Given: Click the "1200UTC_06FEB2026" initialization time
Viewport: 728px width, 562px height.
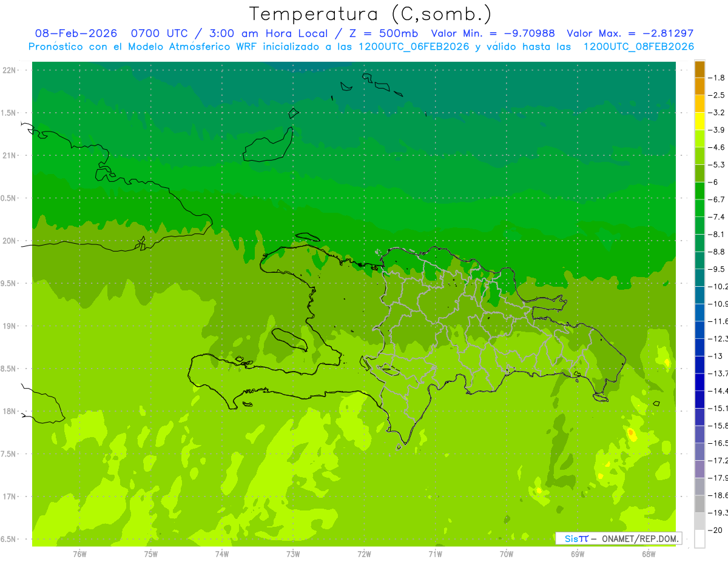Looking at the screenshot, I should pos(414,47).
